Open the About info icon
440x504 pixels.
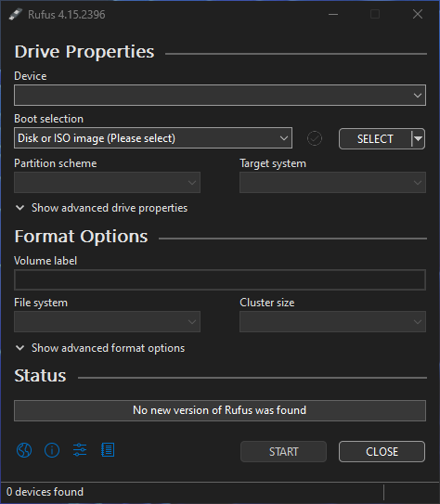52,450
